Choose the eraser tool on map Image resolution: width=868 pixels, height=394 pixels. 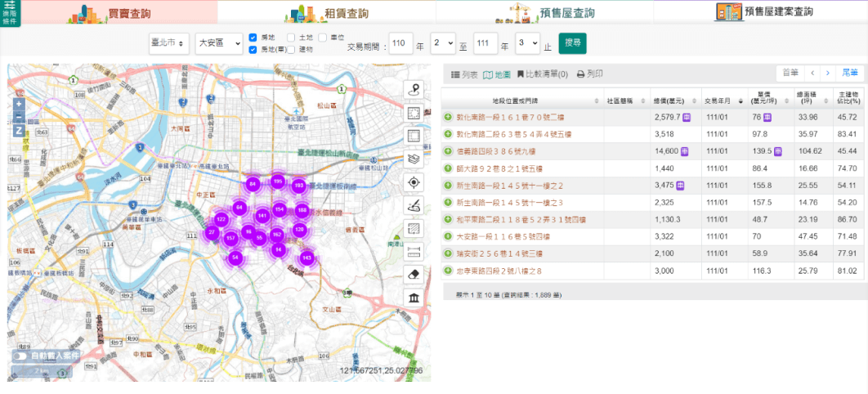414,274
